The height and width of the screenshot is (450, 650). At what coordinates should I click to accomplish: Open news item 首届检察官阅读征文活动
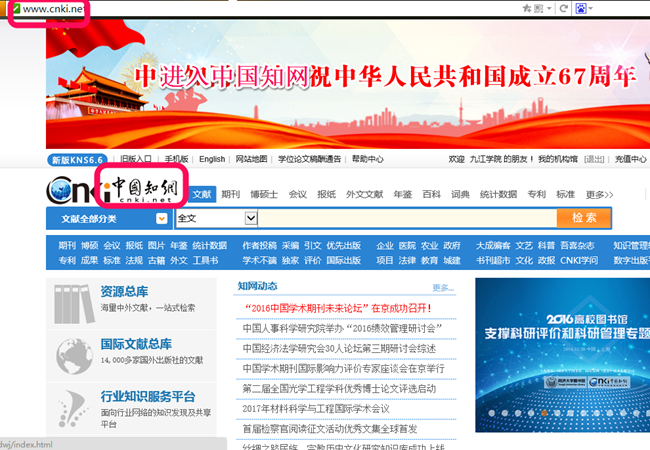coord(330,429)
